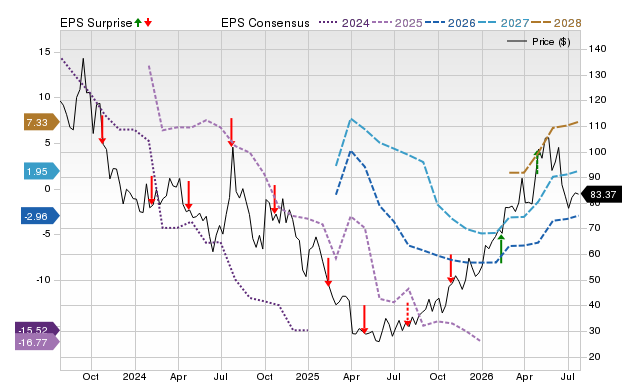640x382 pixels.
Task: Select the red surprise arrow just after Apr 2025
Action: (364, 319)
